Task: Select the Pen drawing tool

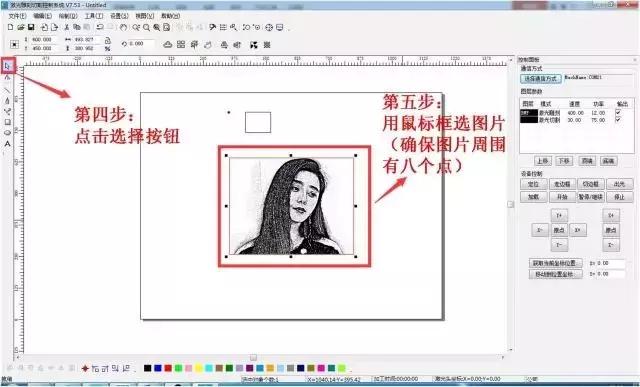Action: 7,100
